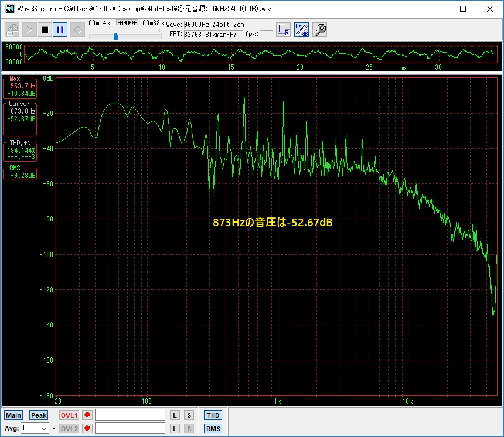Click the Play button in toolbar
504x437 pixels.
pyautogui.click(x=28, y=29)
